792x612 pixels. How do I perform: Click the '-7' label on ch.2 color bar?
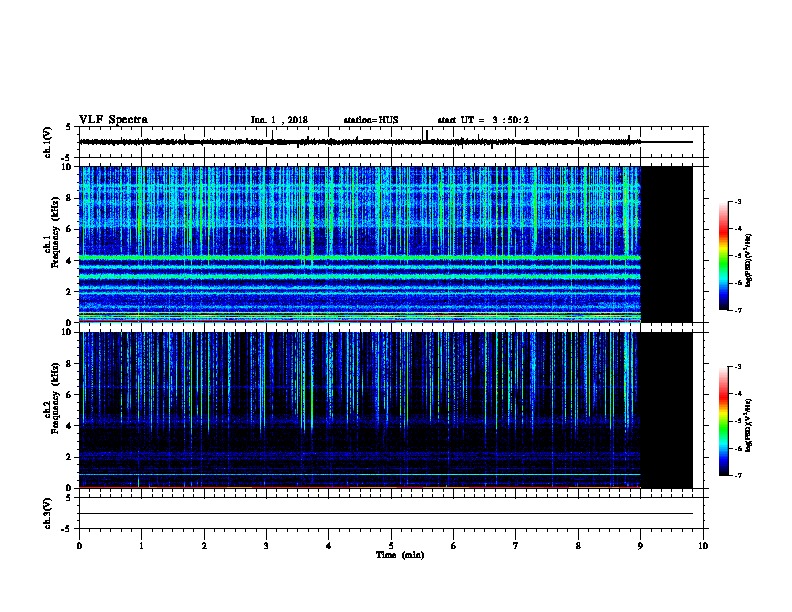(737, 476)
